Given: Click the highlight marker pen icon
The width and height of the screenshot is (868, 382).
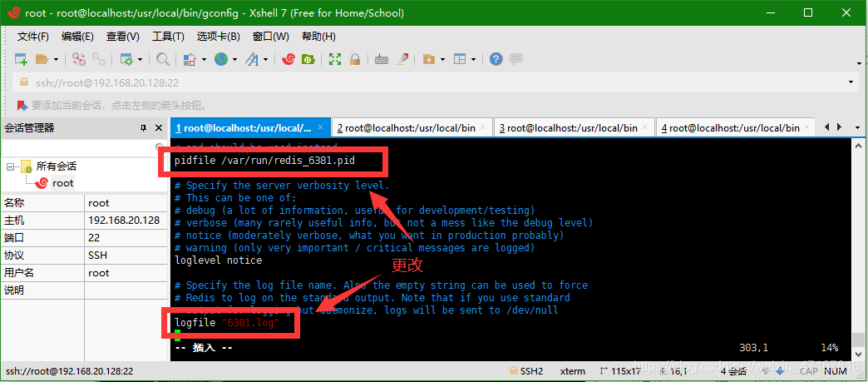Looking at the screenshot, I should click(x=402, y=59).
